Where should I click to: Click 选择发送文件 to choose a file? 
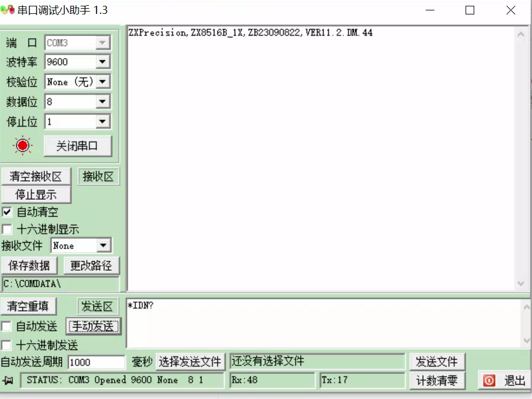click(189, 361)
